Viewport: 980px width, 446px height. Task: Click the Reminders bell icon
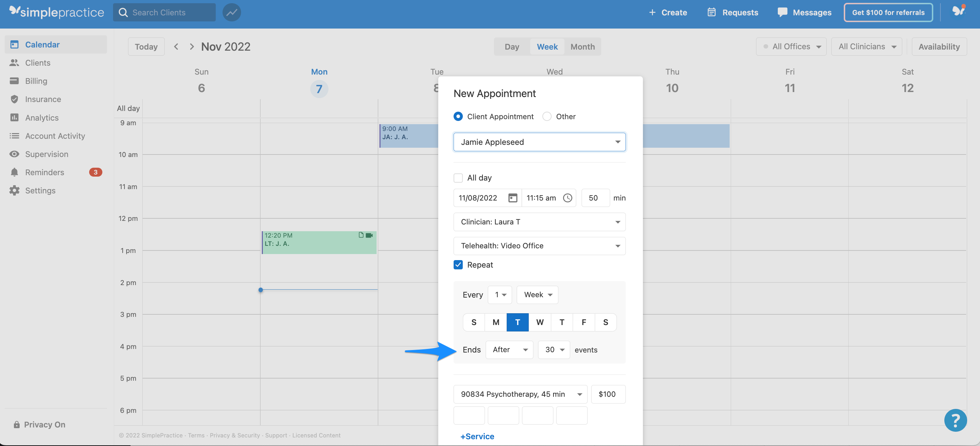(14, 172)
